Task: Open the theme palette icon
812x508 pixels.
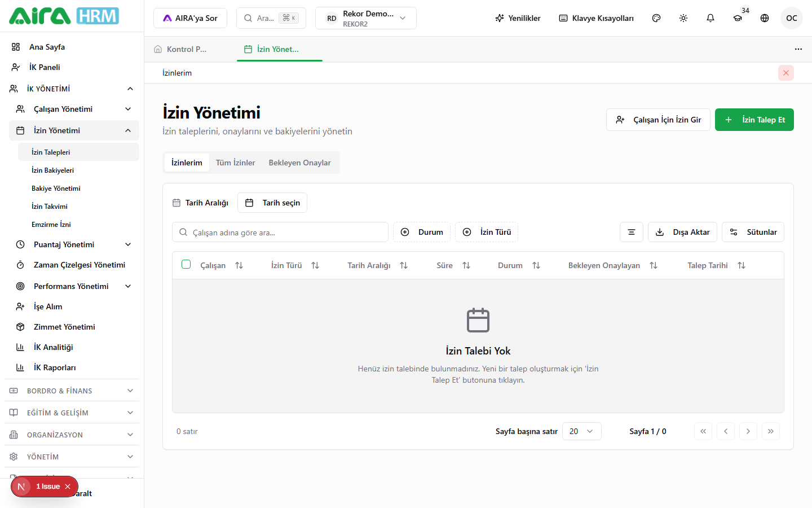Action: point(656,18)
